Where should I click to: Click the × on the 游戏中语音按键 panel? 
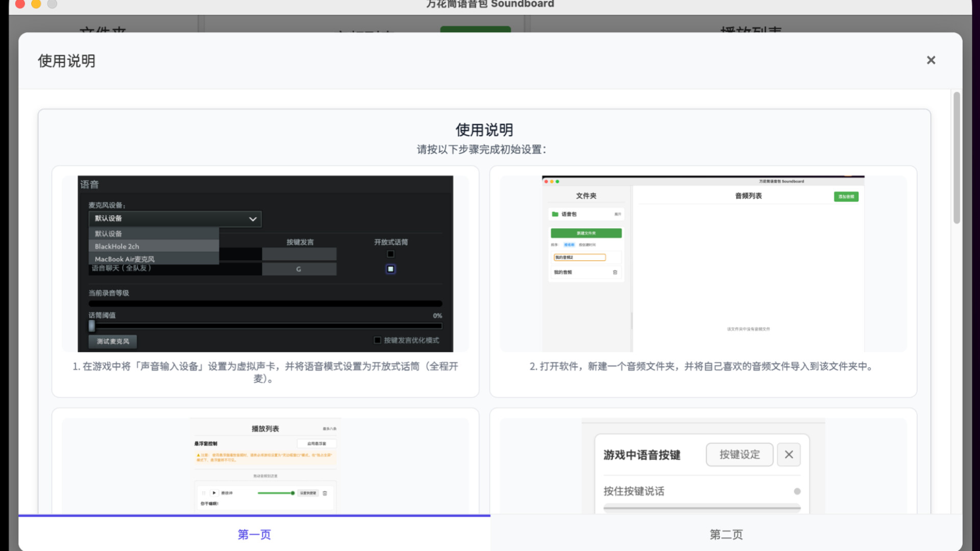point(789,454)
